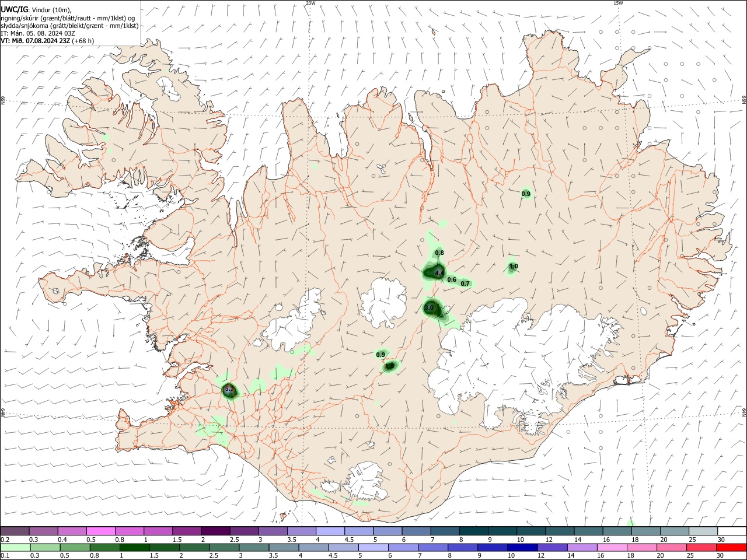Pick the light pink lower swatch starting at 16
The image size is (747, 560).
(x=612, y=547)
